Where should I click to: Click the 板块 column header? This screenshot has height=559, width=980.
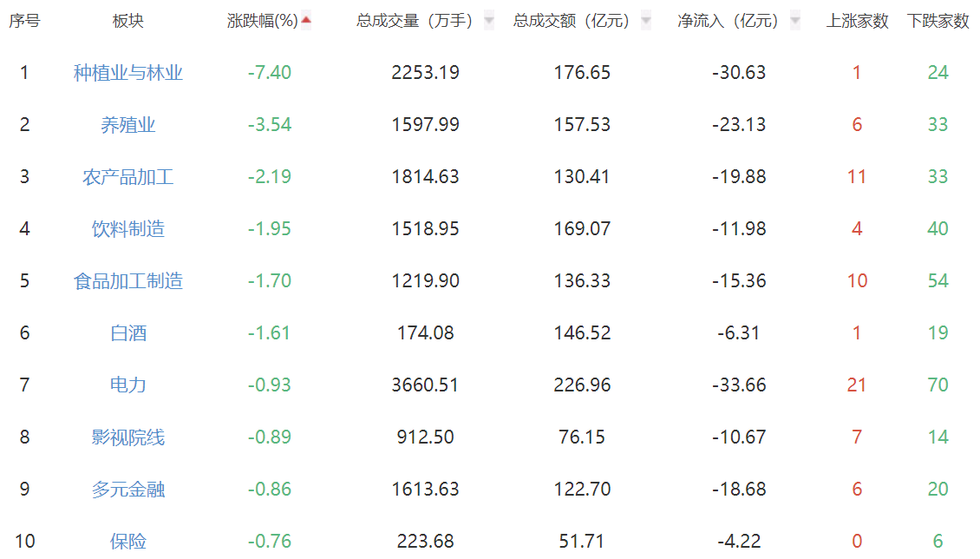(x=128, y=21)
